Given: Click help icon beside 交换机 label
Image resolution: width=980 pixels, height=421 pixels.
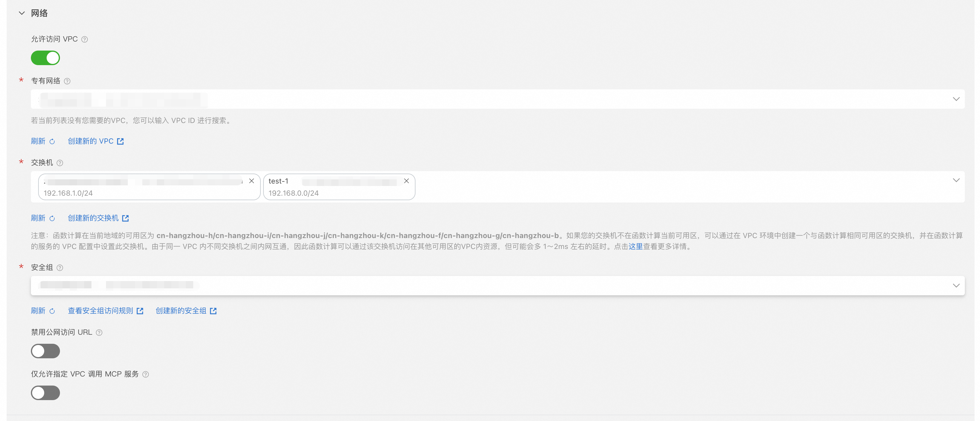Looking at the screenshot, I should [x=60, y=163].
